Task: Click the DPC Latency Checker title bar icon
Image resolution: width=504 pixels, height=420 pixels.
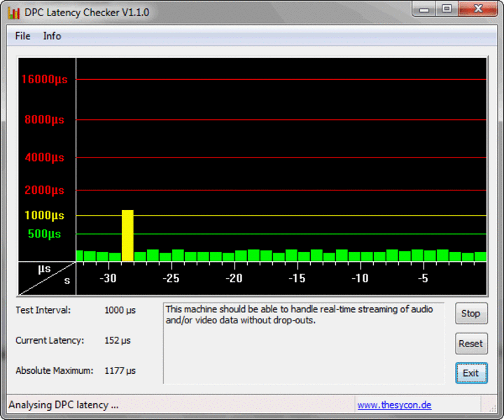Action: pyautogui.click(x=13, y=13)
